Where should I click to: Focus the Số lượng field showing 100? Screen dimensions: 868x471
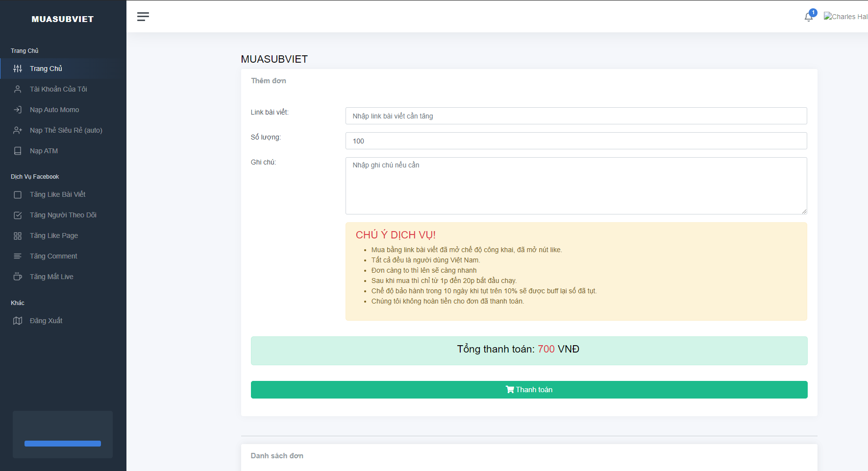click(x=576, y=141)
